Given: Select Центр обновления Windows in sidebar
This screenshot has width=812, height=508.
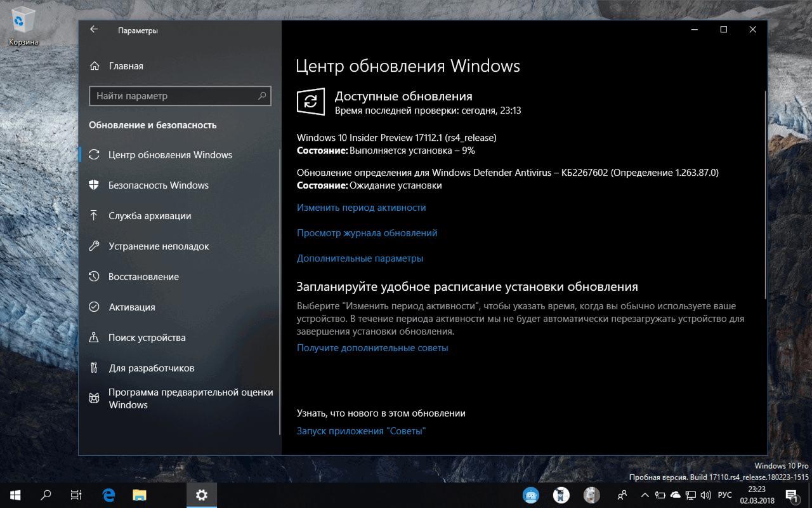Looking at the screenshot, I should pyautogui.click(x=179, y=155).
